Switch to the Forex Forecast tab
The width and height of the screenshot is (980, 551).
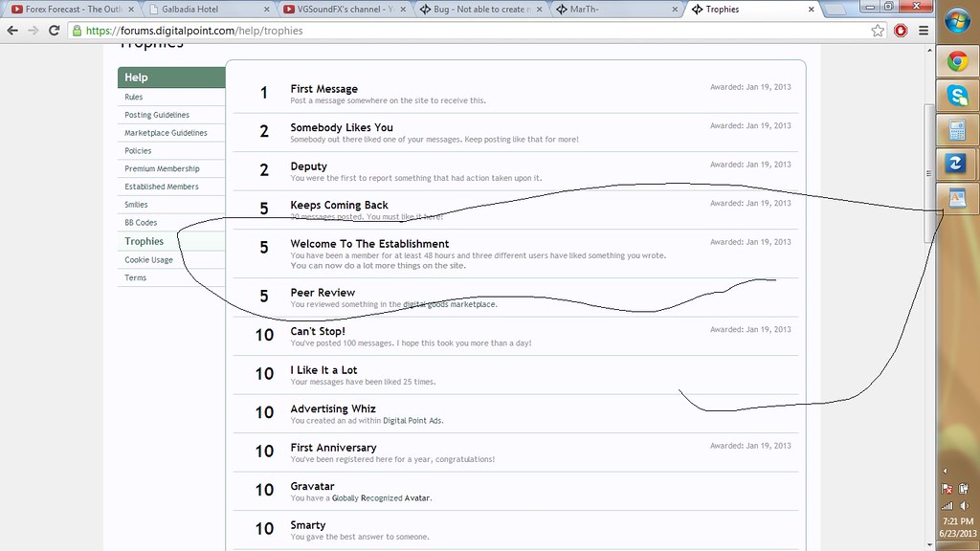pyautogui.click(x=74, y=10)
